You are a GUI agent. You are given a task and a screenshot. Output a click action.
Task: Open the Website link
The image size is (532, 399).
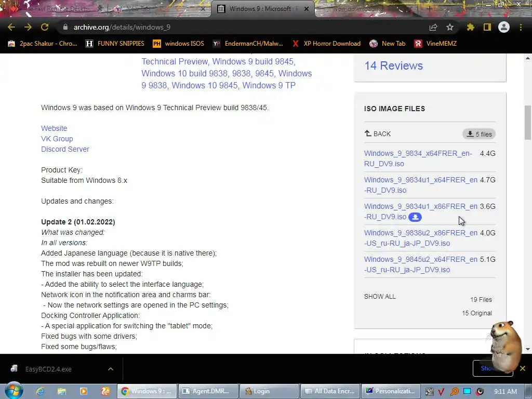(54, 128)
